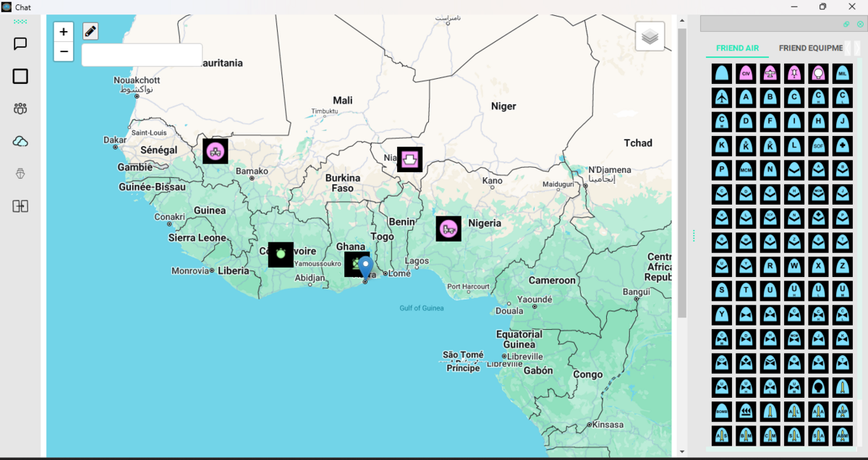
Task: Select the BOMB air symbol
Action: (722, 411)
